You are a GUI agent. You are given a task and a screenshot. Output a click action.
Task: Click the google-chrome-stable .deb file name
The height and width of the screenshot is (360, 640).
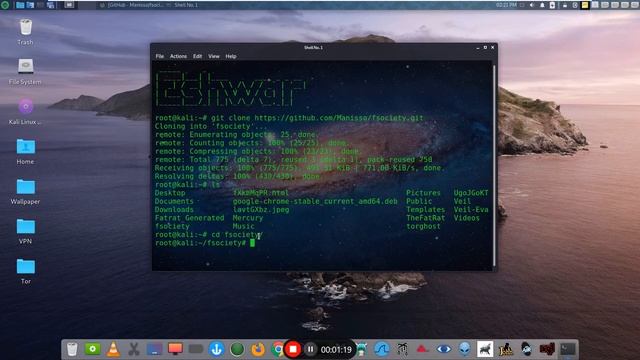pyautogui.click(x=315, y=201)
